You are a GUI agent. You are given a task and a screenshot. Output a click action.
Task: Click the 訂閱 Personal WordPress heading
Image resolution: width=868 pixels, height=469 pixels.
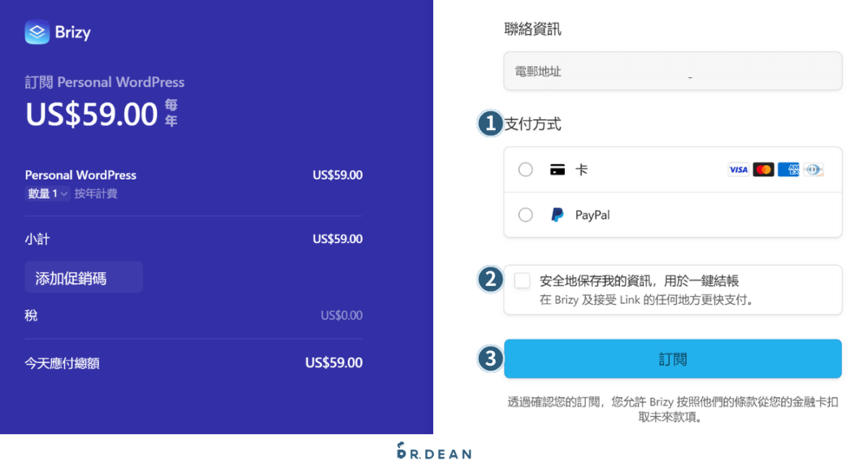pyautogui.click(x=105, y=83)
